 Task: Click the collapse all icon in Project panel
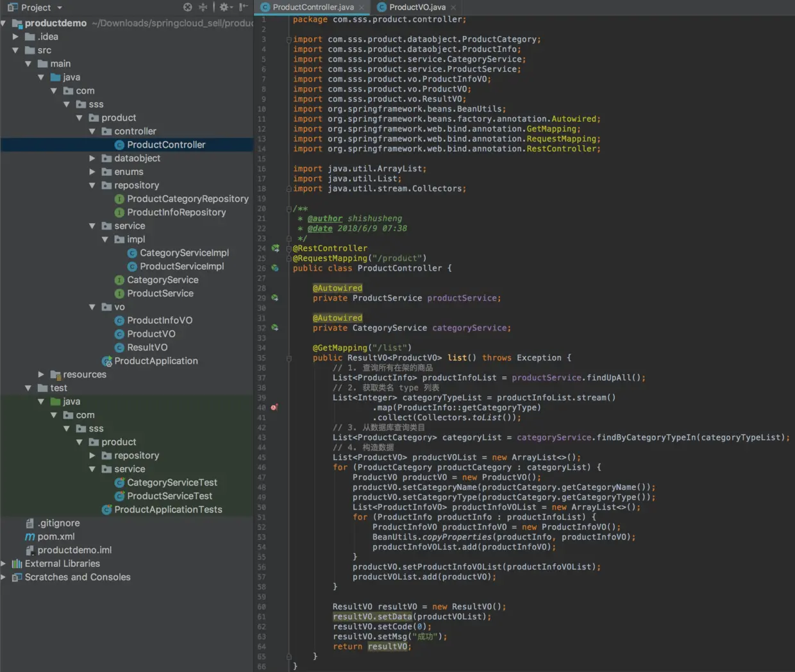click(203, 7)
